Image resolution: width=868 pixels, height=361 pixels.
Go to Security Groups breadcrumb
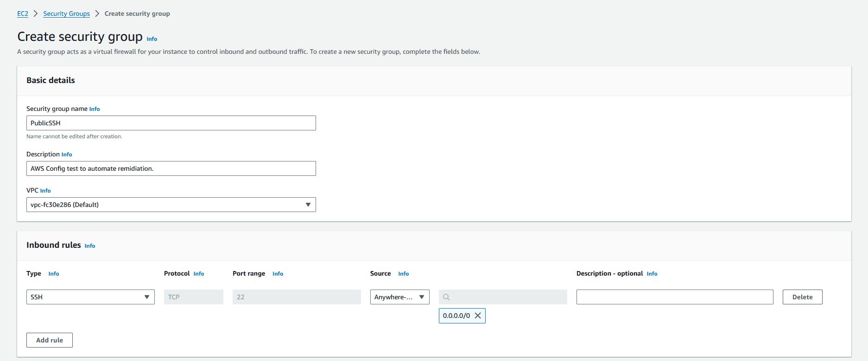tap(66, 13)
